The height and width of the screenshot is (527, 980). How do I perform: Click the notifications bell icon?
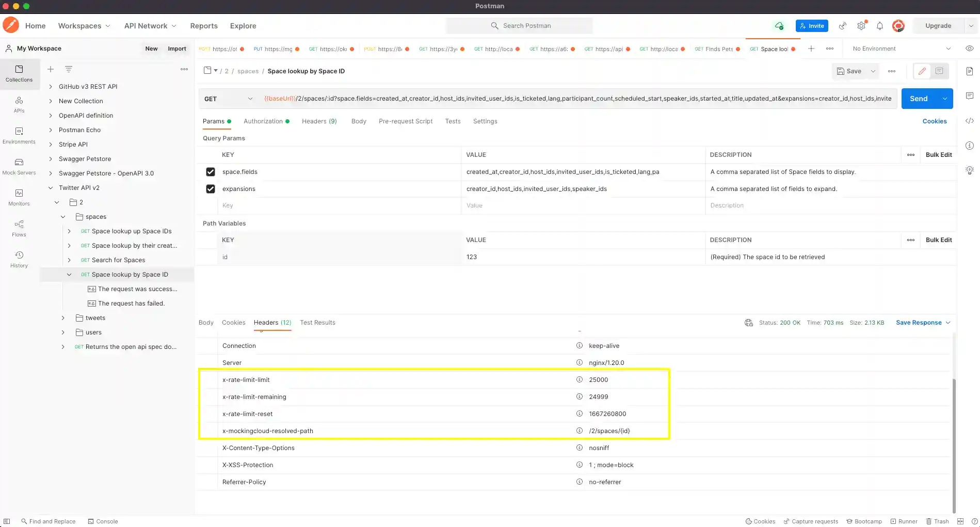click(880, 26)
